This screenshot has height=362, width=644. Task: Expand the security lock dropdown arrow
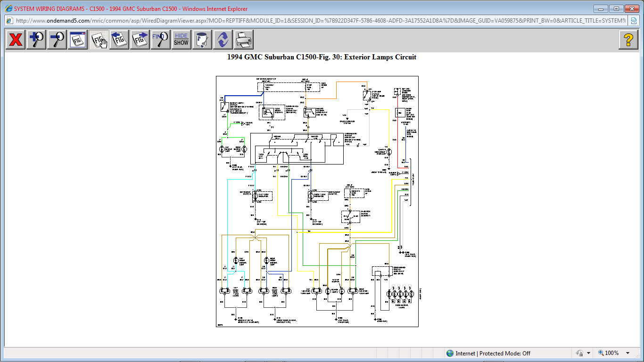pyautogui.click(x=588, y=353)
